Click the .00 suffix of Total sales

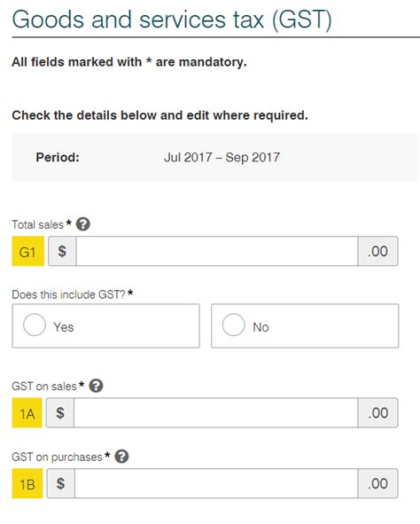378,251
